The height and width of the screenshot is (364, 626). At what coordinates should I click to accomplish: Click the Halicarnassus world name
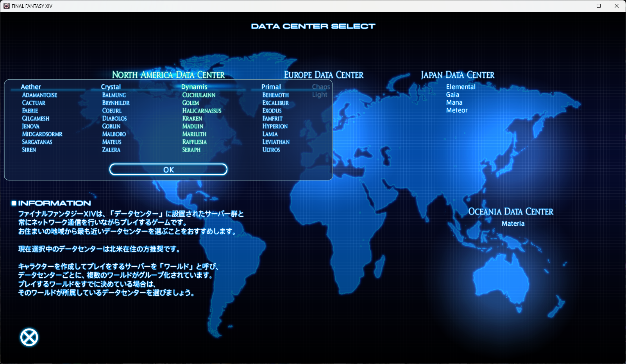click(x=202, y=111)
